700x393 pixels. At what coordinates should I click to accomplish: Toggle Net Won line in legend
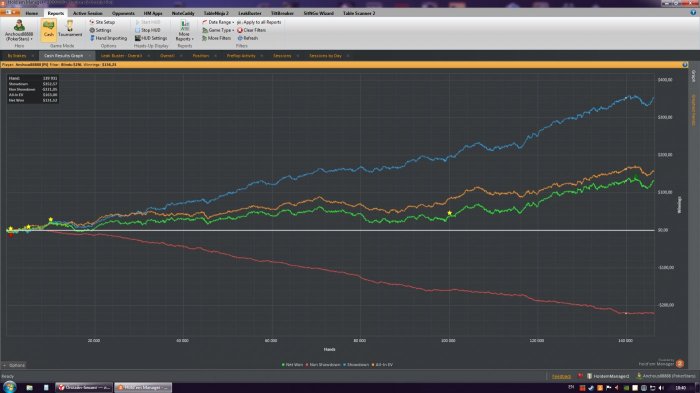tap(292, 365)
